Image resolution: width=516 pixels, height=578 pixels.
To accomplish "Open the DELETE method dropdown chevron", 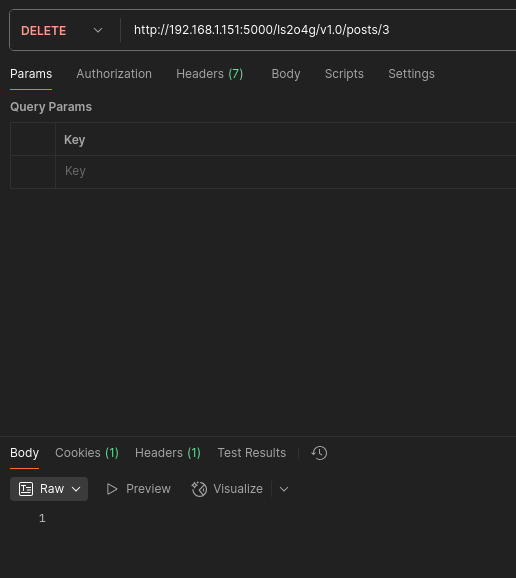I will pyautogui.click(x=98, y=30).
